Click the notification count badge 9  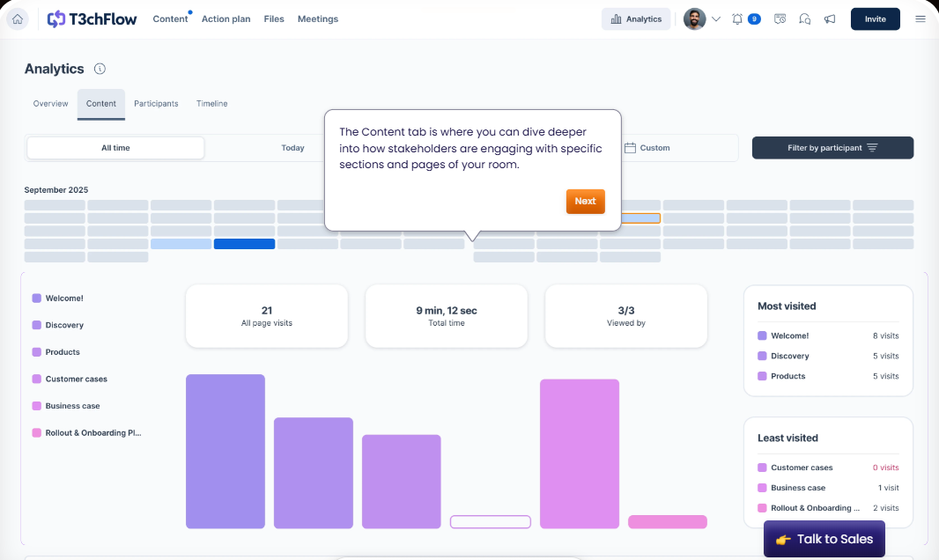pyautogui.click(x=755, y=19)
